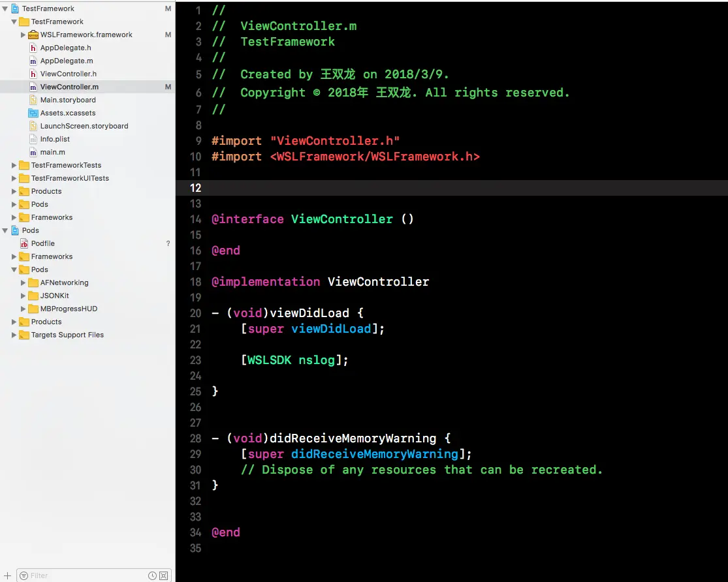Expand the MBProgressHUD folder triangle
Image resolution: width=728 pixels, height=582 pixels.
pyautogui.click(x=23, y=309)
